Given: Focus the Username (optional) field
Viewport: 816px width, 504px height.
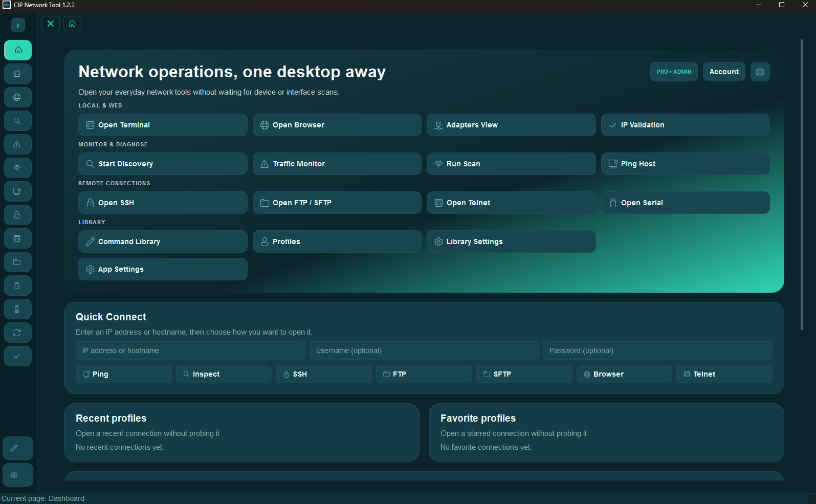Looking at the screenshot, I should (x=424, y=350).
